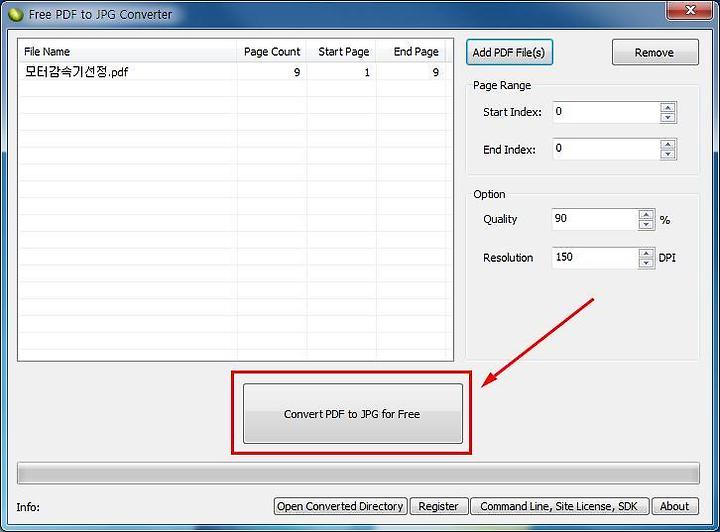Click the Page Count column header
This screenshot has width=720, height=532.
pyautogui.click(x=272, y=51)
